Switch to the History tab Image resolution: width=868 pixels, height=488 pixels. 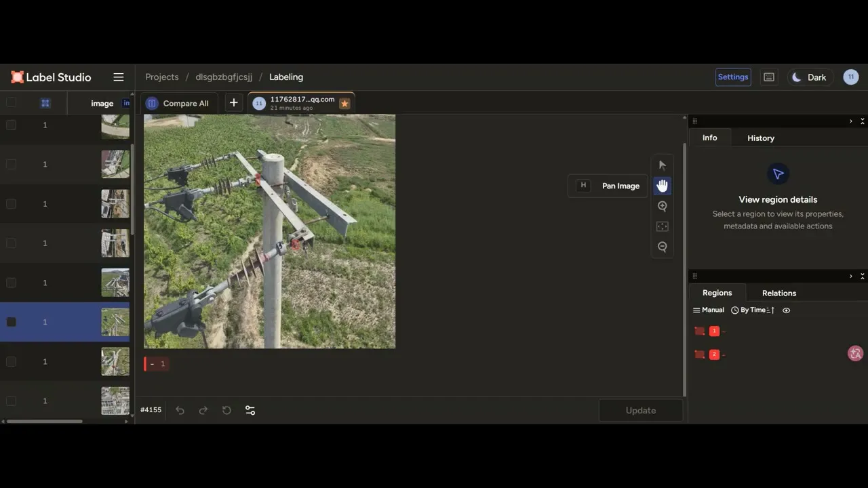coord(761,138)
